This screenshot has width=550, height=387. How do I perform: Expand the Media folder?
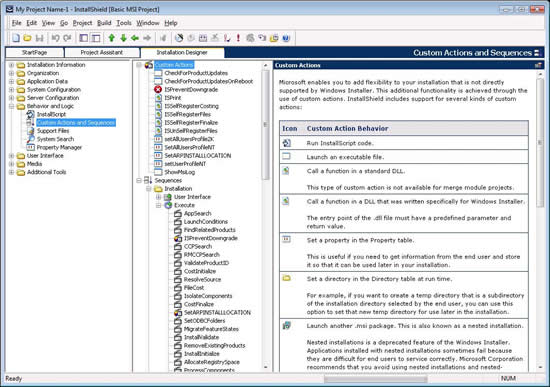click(11, 164)
